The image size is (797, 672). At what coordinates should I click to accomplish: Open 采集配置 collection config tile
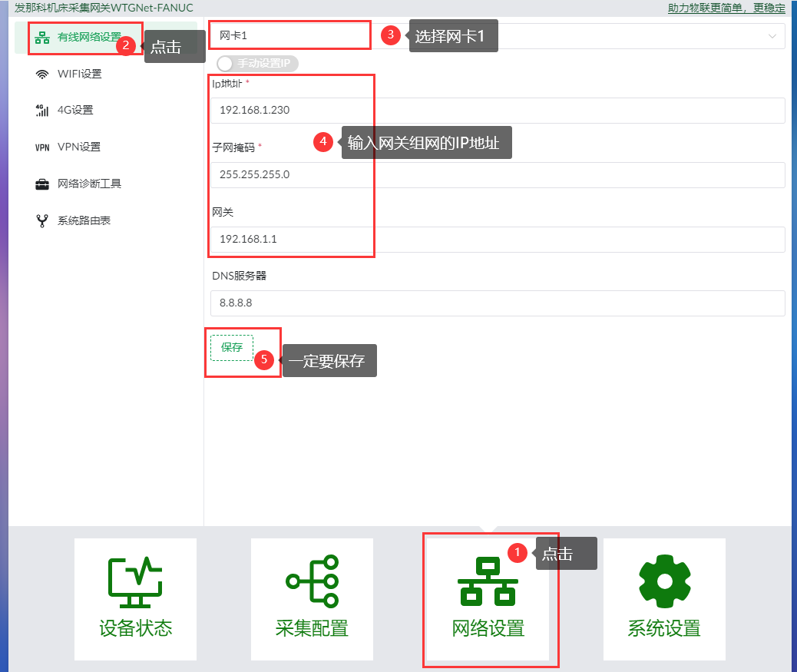click(312, 599)
